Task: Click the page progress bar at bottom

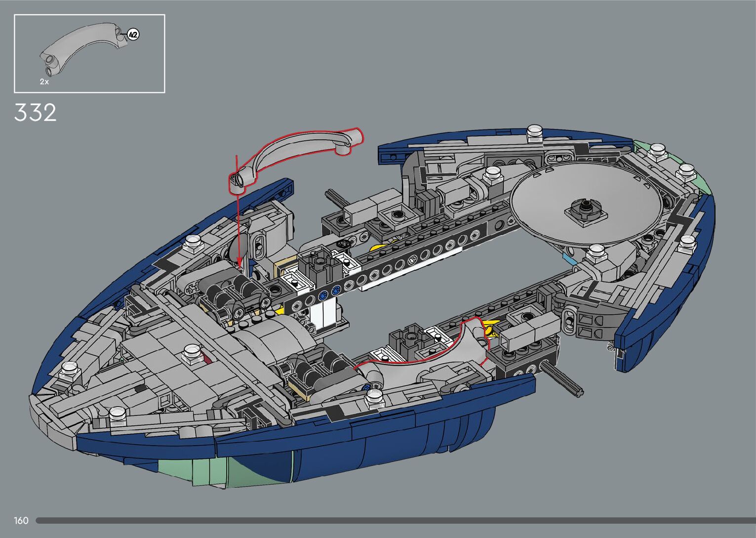Action: tap(395, 520)
